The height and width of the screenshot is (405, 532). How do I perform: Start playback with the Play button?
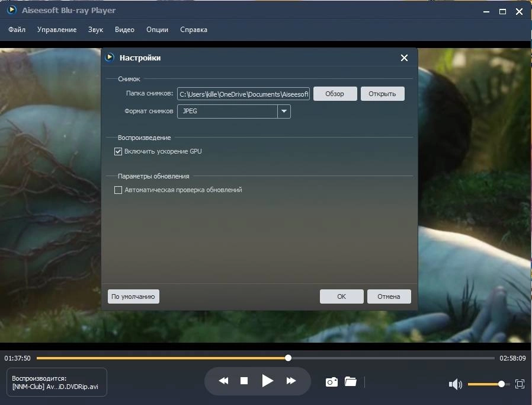tap(267, 381)
